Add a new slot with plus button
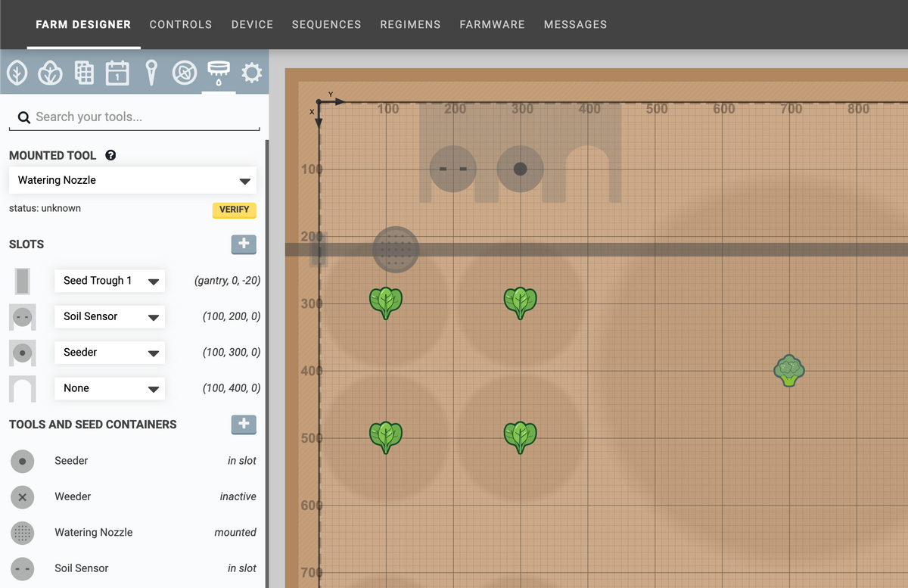Viewport: 908px width, 588px height. click(244, 244)
